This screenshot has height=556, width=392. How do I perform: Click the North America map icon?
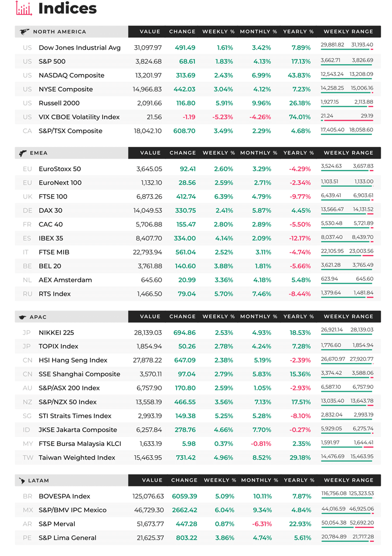tap(24, 32)
